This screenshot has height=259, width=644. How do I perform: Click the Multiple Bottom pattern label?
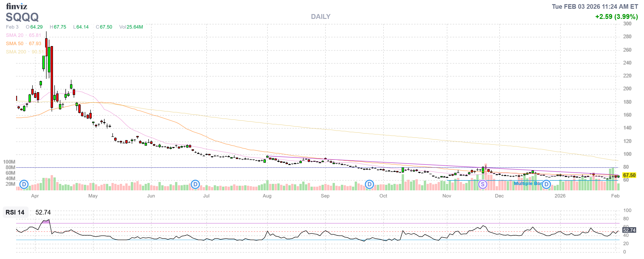click(x=527, y=183)
